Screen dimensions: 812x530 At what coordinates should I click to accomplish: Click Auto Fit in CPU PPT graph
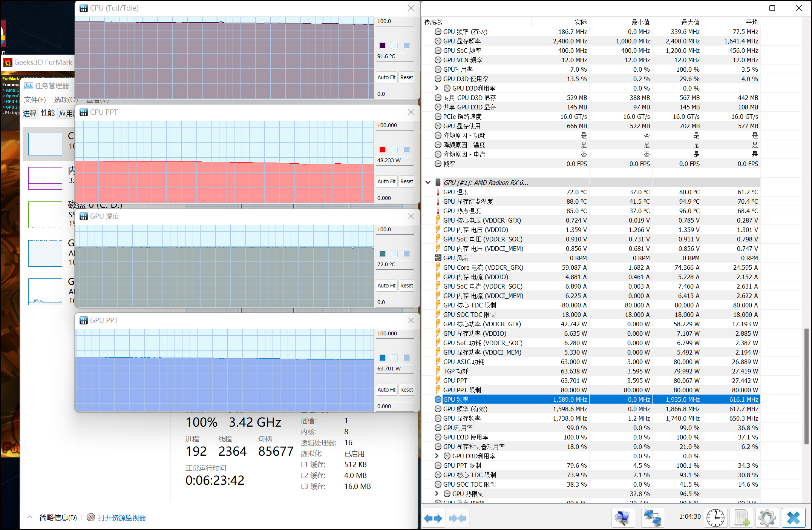[x=386, y=181]
